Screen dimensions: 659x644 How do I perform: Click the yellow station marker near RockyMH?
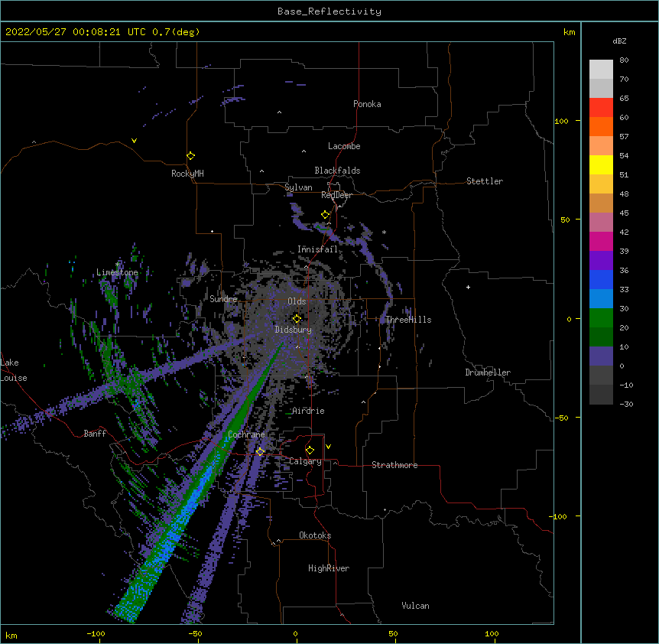coord(190,155)
